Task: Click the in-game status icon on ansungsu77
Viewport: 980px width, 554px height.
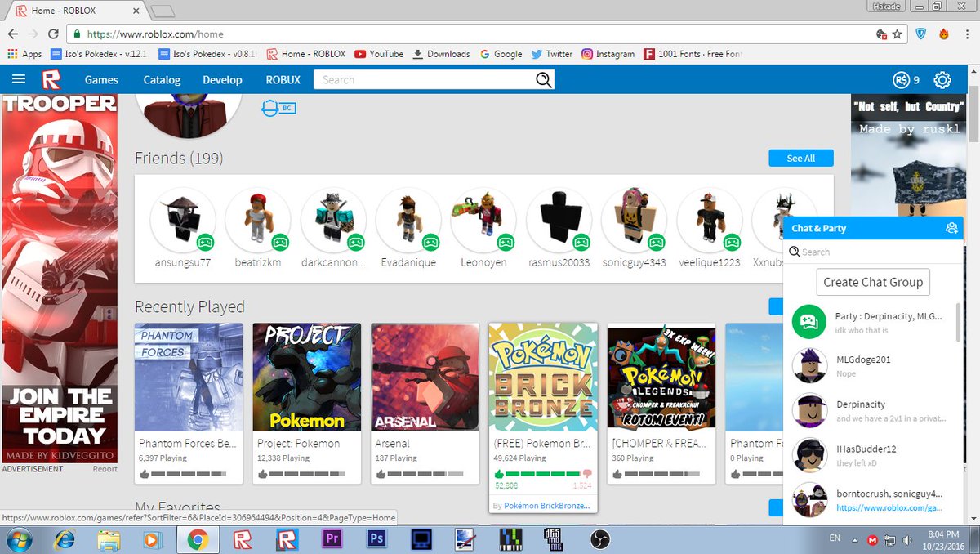Action: [x=205, y=242]
